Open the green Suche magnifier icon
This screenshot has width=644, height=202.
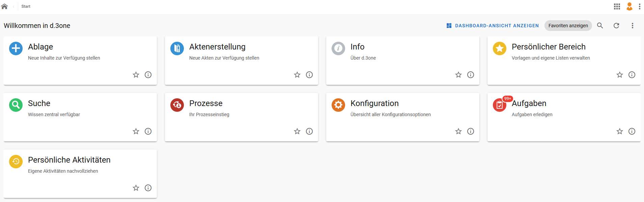click(x=16, y=105)
